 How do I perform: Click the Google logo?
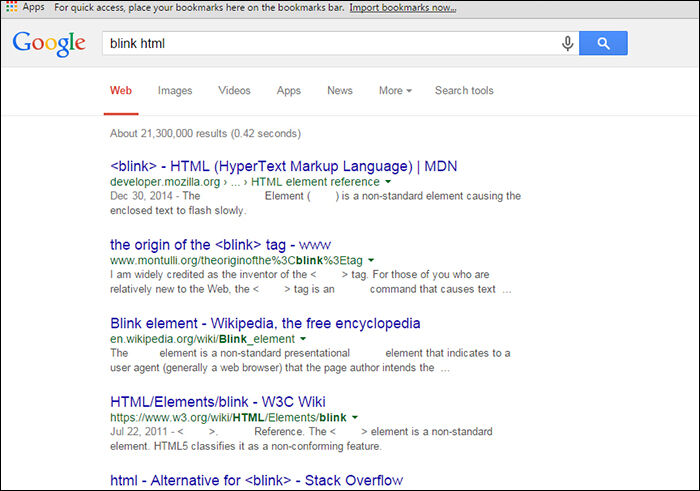(x=49, y=44)
